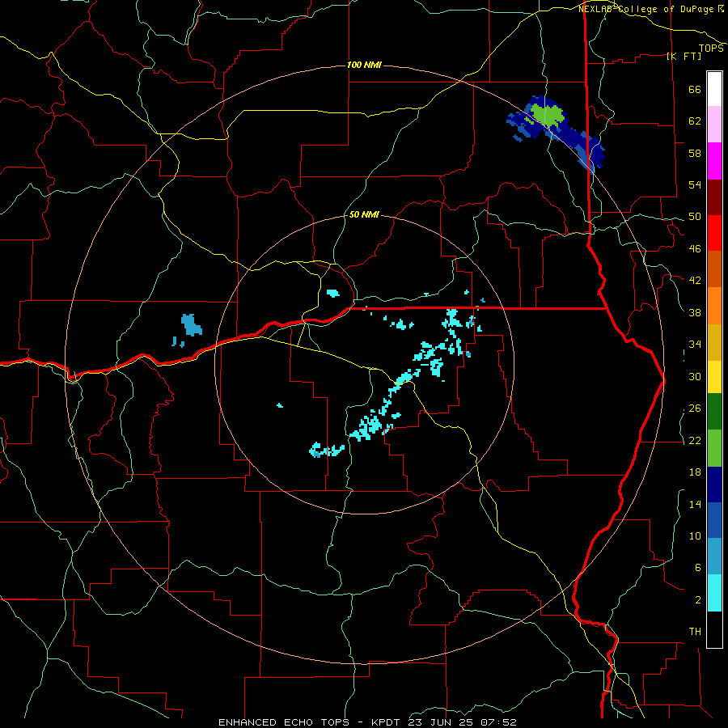Screen dimensions: 728x728
Task: Click the bright red 50 kft swatch
Action: tap(714, 233)
